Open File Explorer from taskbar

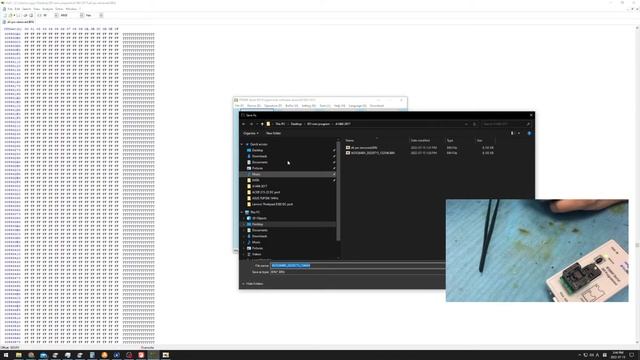point(18,355)
